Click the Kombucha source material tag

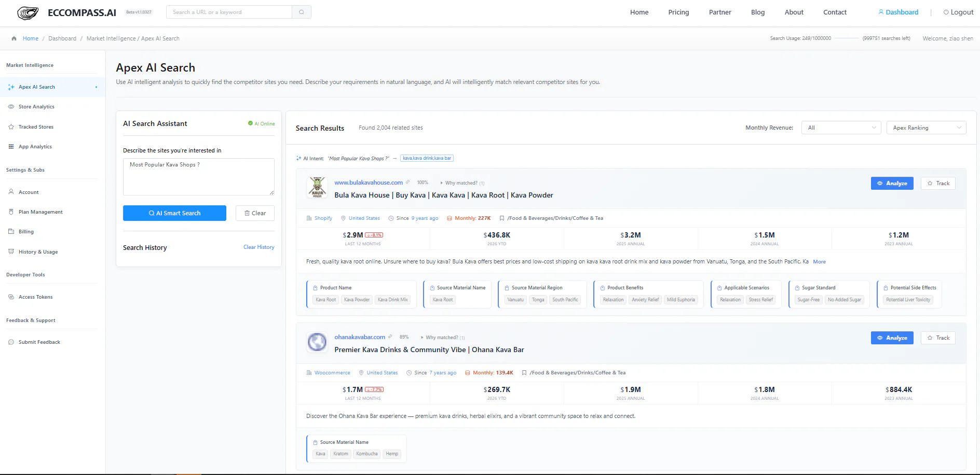click(366, 454)
